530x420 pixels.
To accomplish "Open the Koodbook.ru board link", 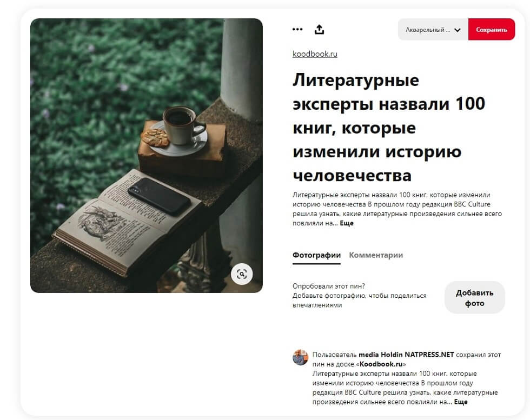I will pos(381,364).
